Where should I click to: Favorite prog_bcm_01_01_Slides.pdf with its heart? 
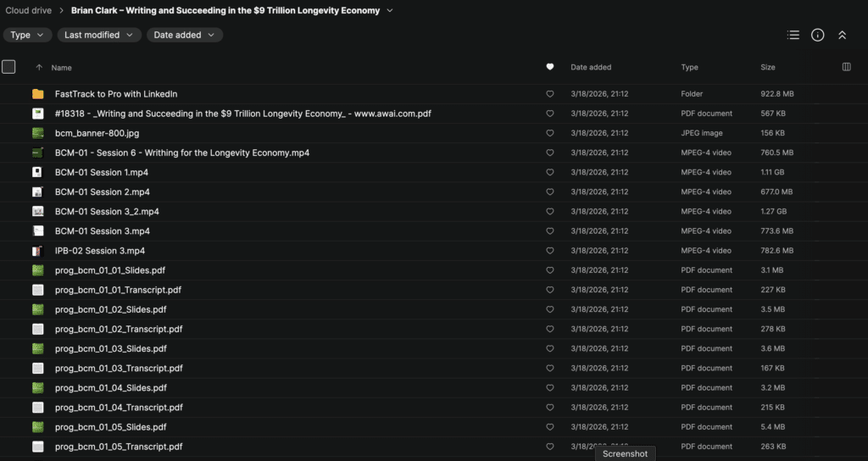549,270
